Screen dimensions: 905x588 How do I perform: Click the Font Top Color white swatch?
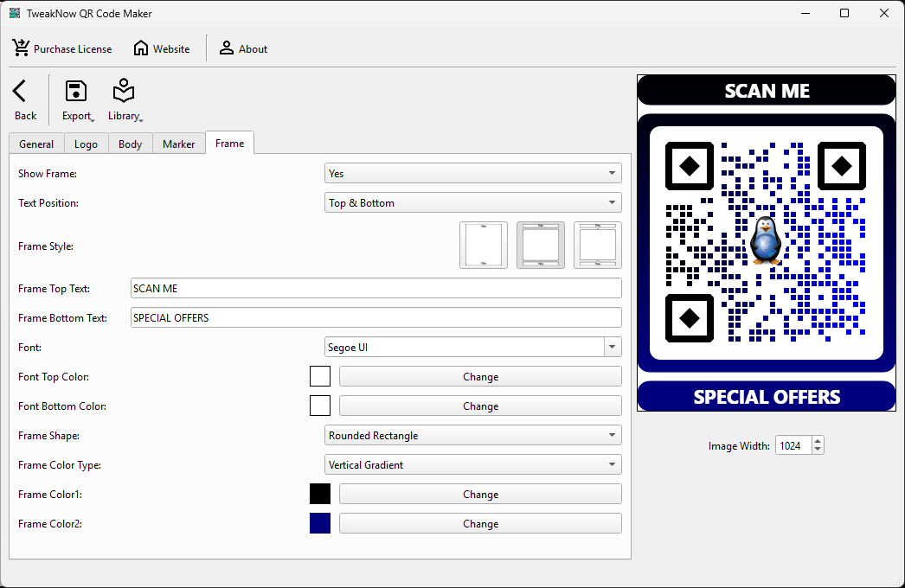[320, 376]
